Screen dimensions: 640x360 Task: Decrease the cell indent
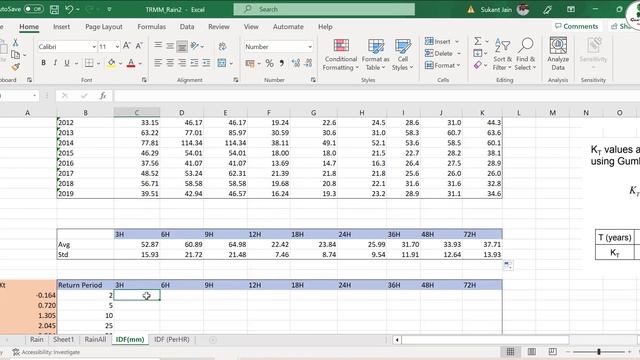(x=194, y=63)
